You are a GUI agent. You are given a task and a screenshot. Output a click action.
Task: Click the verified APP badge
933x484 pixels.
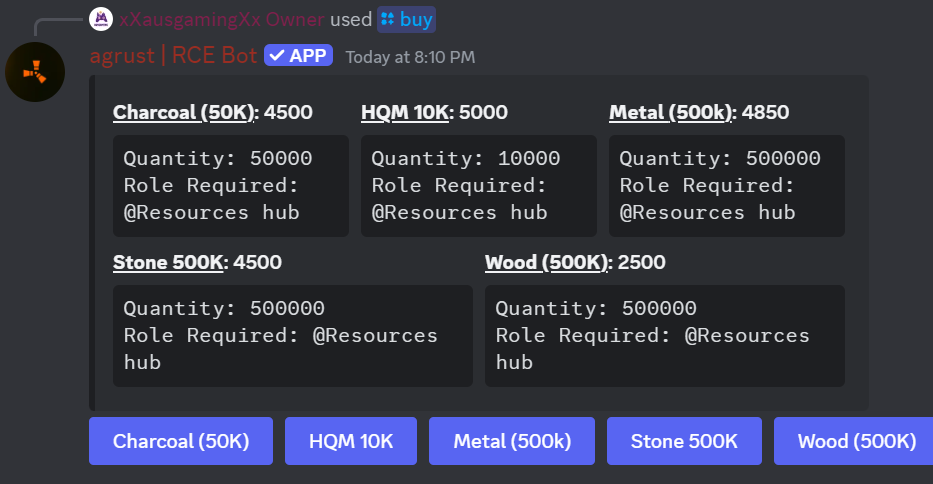pos(298,55)
